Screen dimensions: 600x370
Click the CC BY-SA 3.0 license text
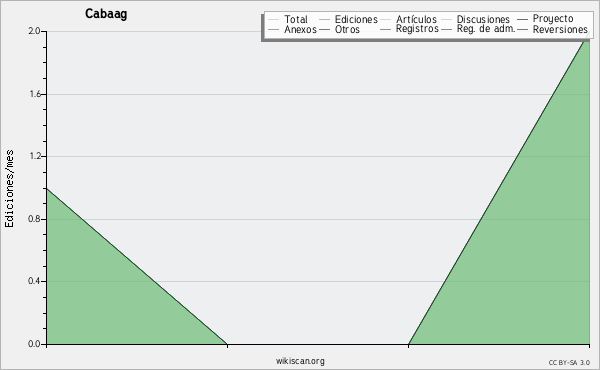(569, 363)
